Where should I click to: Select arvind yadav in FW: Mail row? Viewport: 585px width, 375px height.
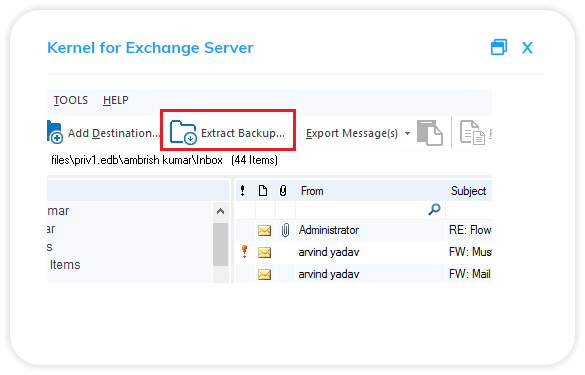click(329, 274)
